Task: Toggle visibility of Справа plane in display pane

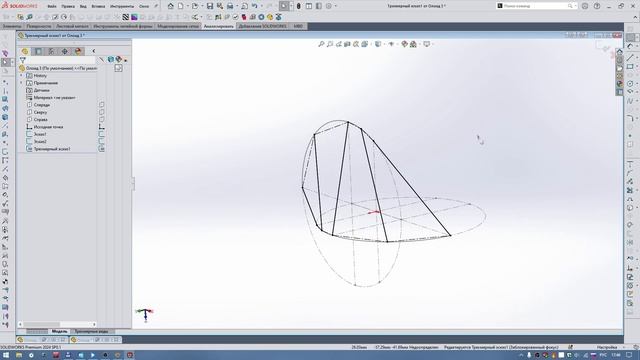Action: click(102, 120)
